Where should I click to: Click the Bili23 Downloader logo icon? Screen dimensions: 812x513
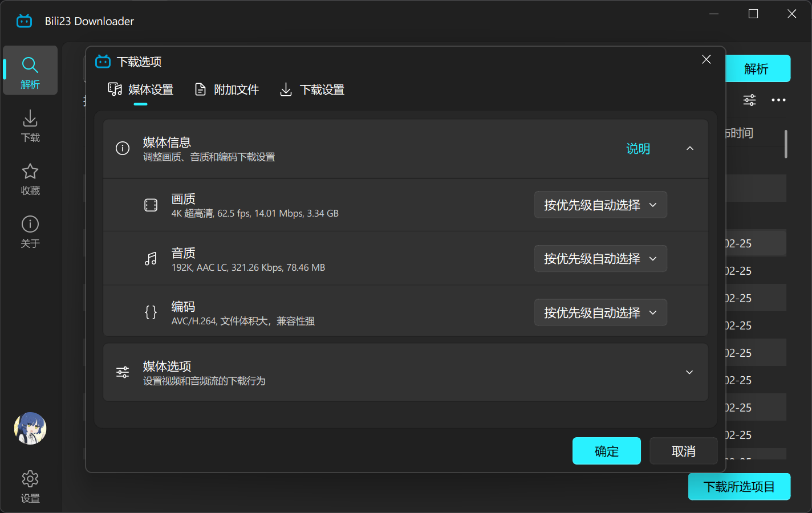(x=24, y=21)
